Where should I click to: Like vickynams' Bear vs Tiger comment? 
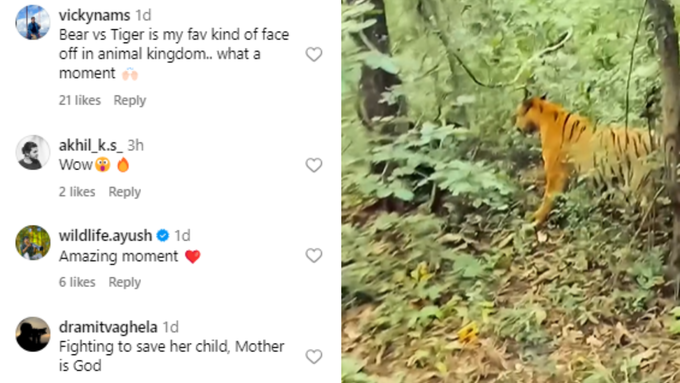pyautogui.click(x=314, y=54)
